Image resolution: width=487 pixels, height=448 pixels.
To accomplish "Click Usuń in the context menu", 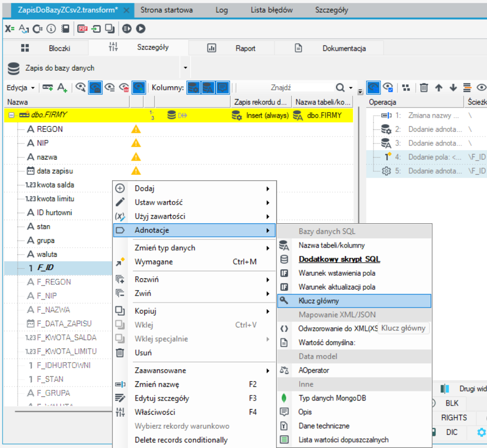I will tap(194, 353).
